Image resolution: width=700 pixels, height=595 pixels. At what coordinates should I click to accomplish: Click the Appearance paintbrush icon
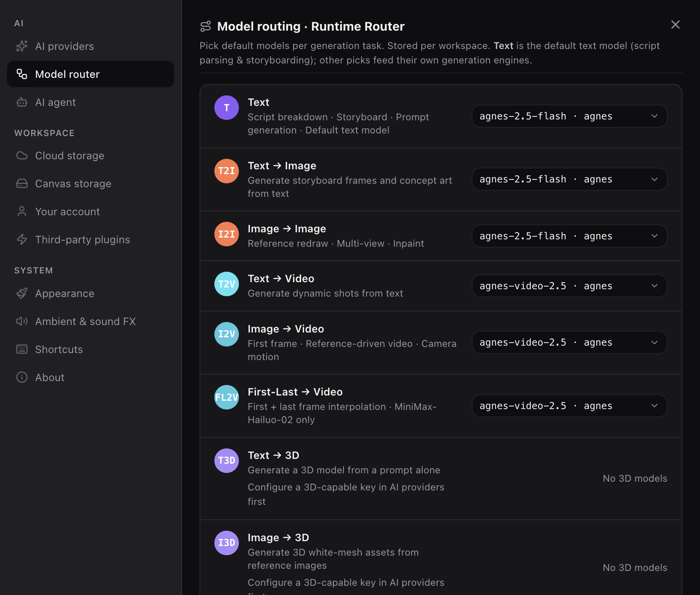pos(22,293)
